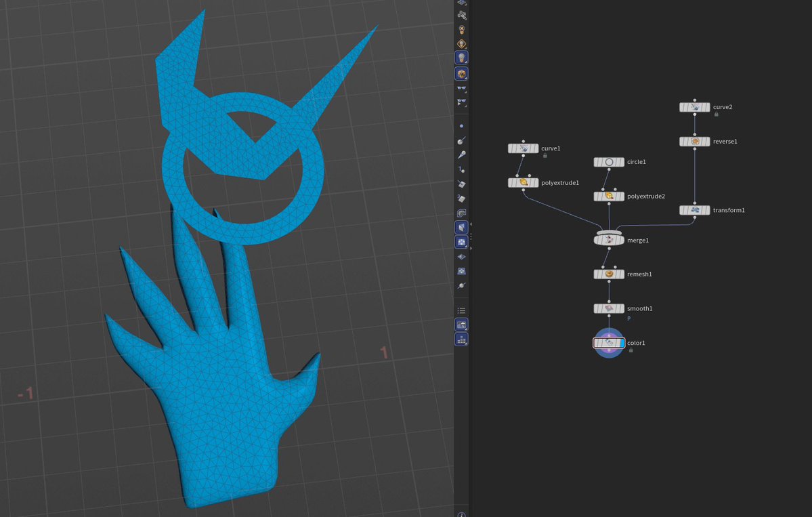Click the input connector above curve2 node
The height and width of the screenshot is (517, 812).
tap(694, 100)
